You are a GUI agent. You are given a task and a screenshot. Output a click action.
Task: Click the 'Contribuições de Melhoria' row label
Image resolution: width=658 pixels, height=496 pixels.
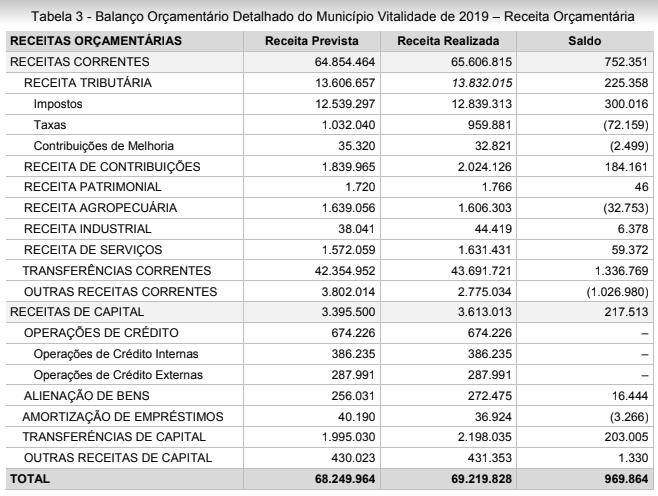(x=104, y=146)
